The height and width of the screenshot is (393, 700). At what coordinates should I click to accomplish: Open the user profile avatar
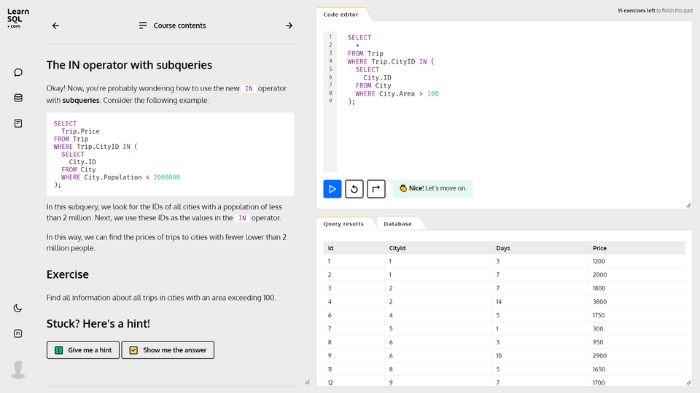pos(18,370)
